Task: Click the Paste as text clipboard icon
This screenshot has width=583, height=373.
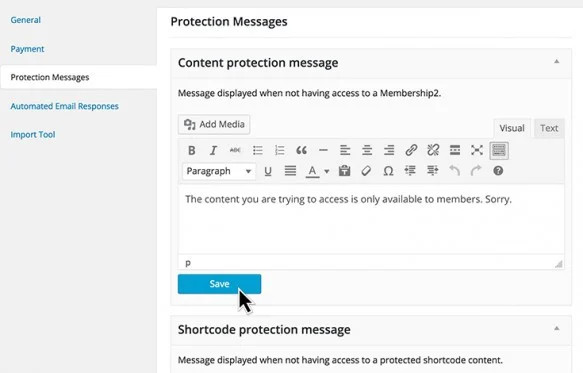Action: click(x=344, y=171)
